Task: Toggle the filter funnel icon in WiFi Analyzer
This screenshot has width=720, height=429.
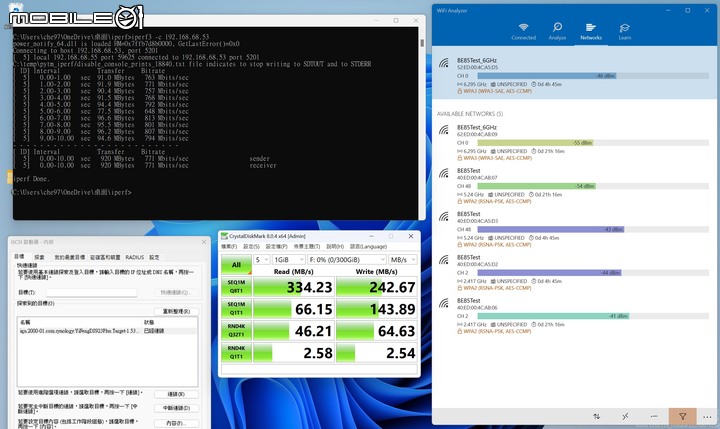Action: 682,416
